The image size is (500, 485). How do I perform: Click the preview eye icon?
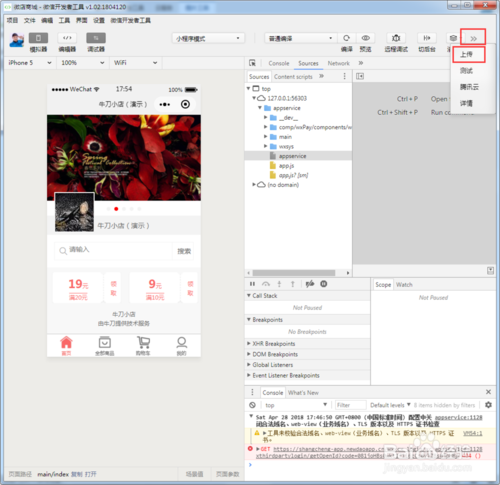coord(366,38)
